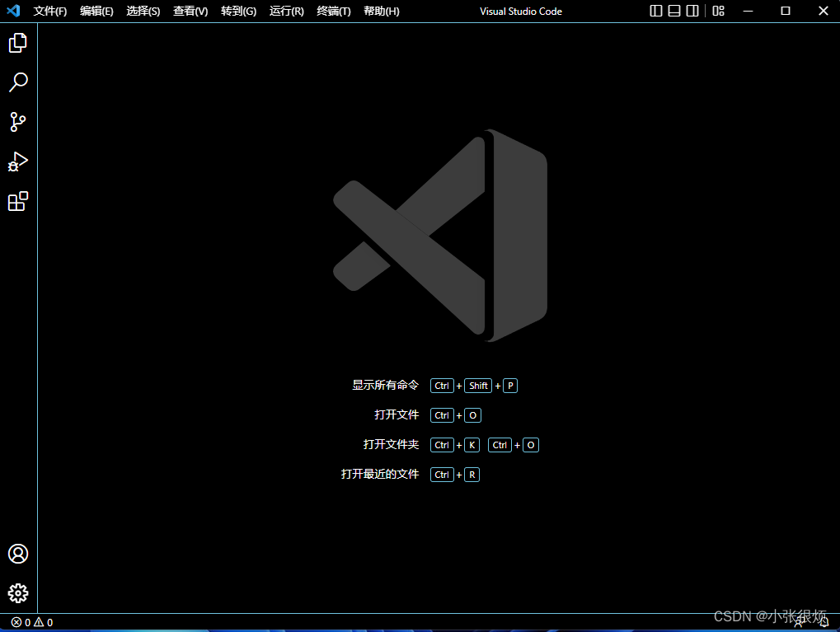This screenshot has width=840, height=632.
Task: Minimize the VS Code window
Action: pyautogui.click(x=748, y=11)
